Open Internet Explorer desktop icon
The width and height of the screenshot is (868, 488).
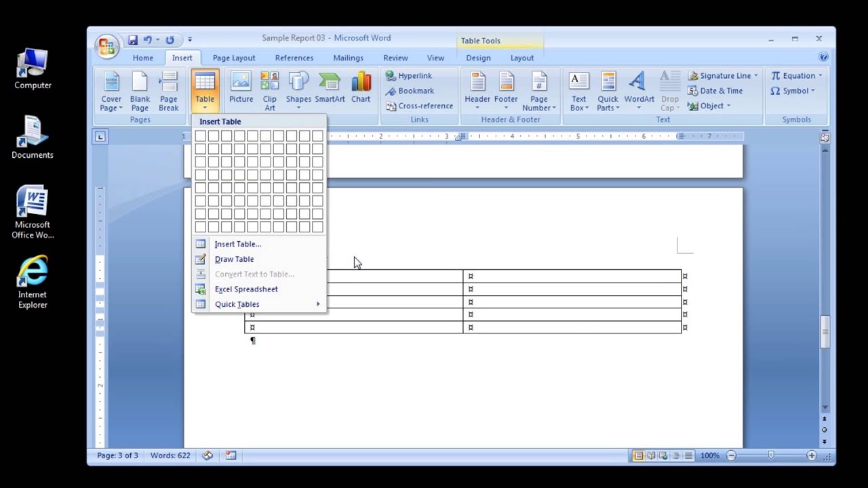tap(33, 282)
